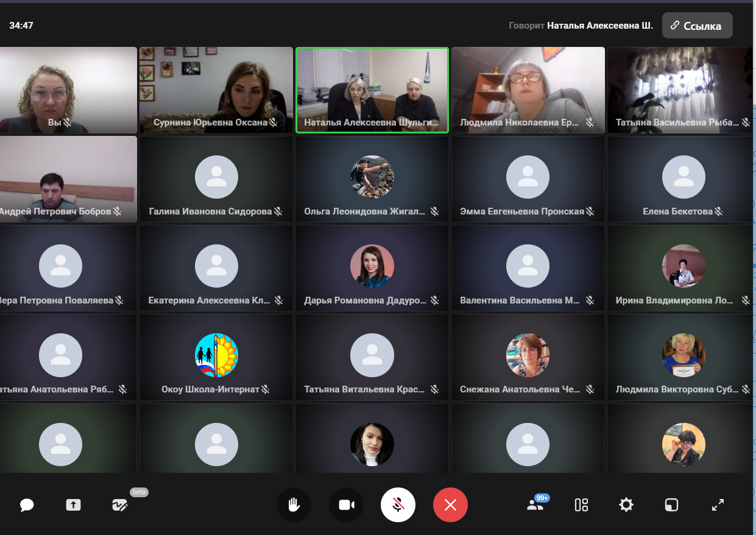The width and height of the screenshot is (756, 535).
Task: Select Татьяна Васильевна's video tile
Action: tap(680, 90)
